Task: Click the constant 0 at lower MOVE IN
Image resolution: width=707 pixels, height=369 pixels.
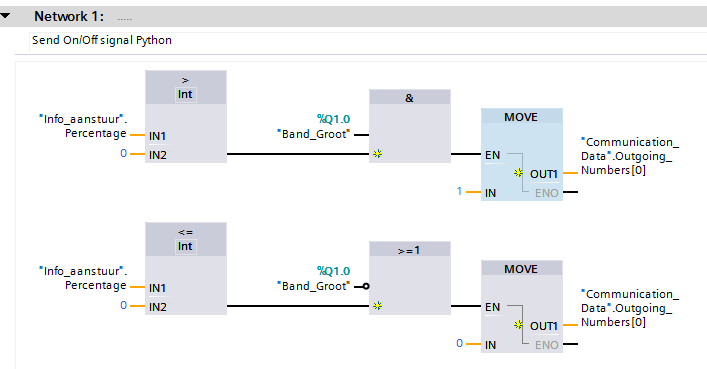Action: click(x=459, y=343)
